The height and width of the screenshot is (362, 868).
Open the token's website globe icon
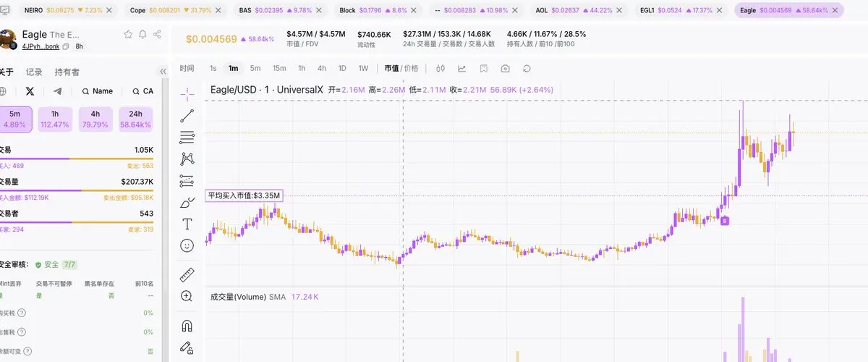(x=3, y=91)
